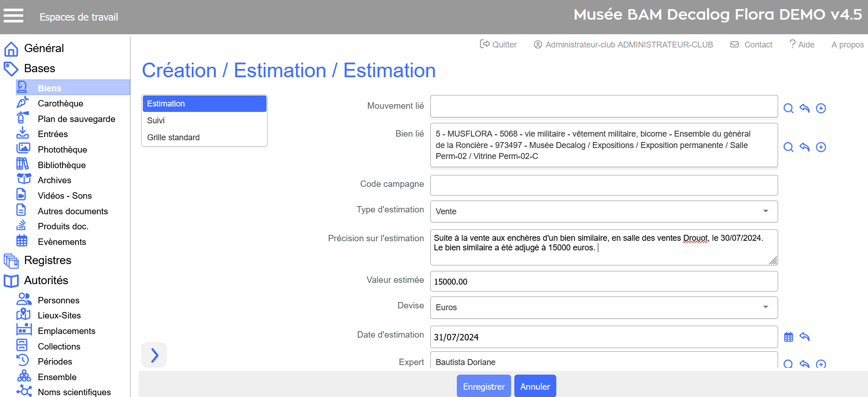Open the calendar picker for Date d'estimation

point(788,337)
